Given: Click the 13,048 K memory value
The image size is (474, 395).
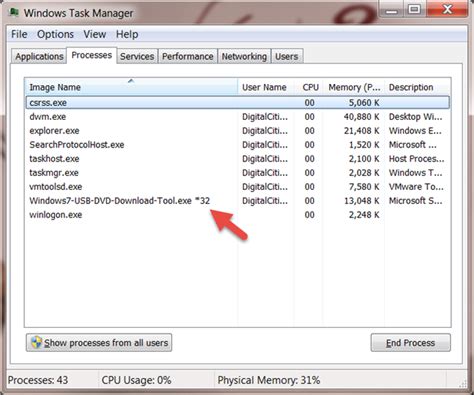Looking at the screenshot, I should point(361,201).
